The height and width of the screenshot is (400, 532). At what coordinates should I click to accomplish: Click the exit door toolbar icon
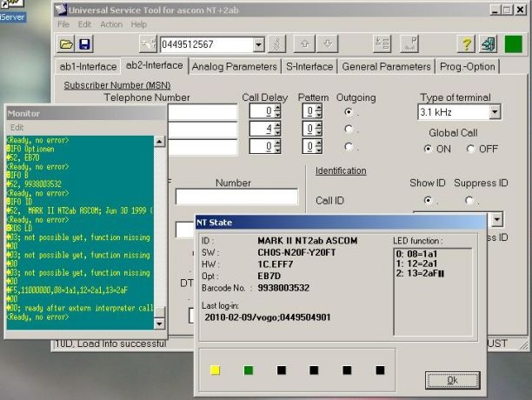(x=488, y=44)
